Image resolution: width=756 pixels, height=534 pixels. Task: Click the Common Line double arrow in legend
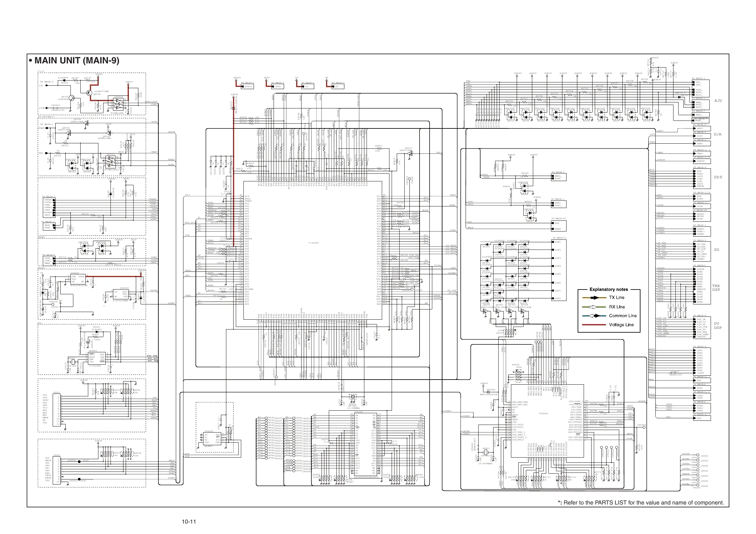click(594, 316)
